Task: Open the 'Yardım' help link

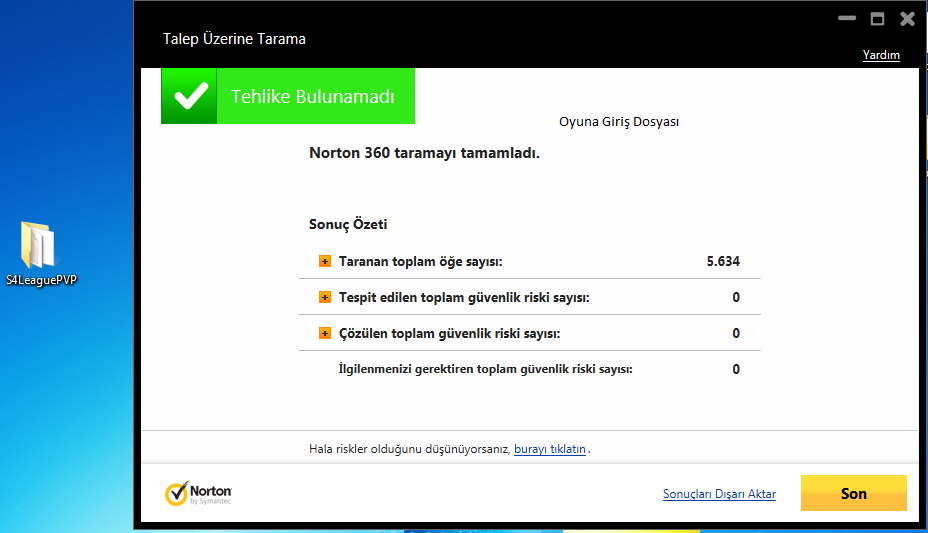Action: point(881,55)
